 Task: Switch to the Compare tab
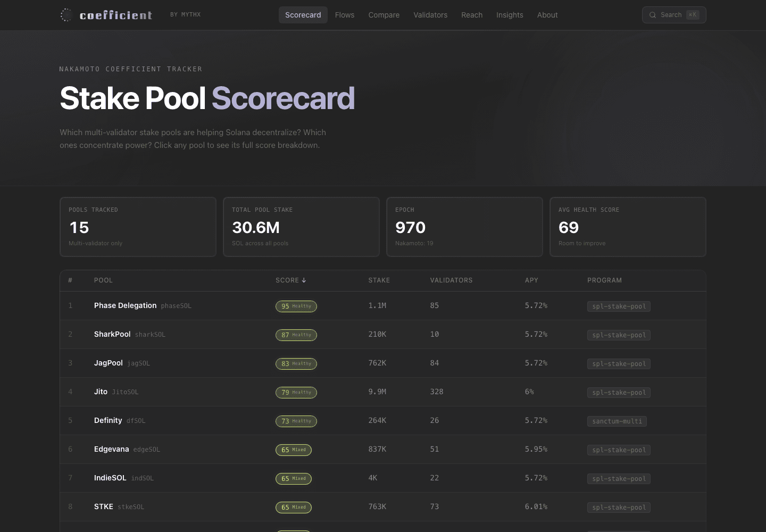(384, 15)
